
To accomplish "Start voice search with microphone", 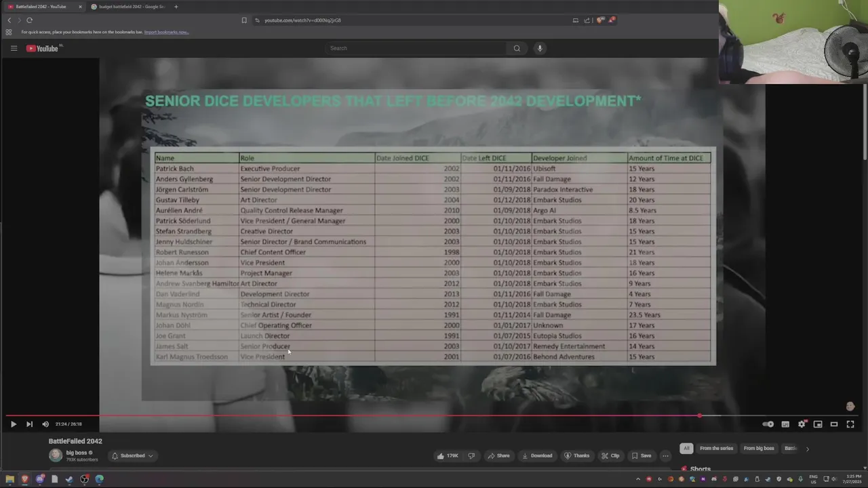I will click(540, 48).
